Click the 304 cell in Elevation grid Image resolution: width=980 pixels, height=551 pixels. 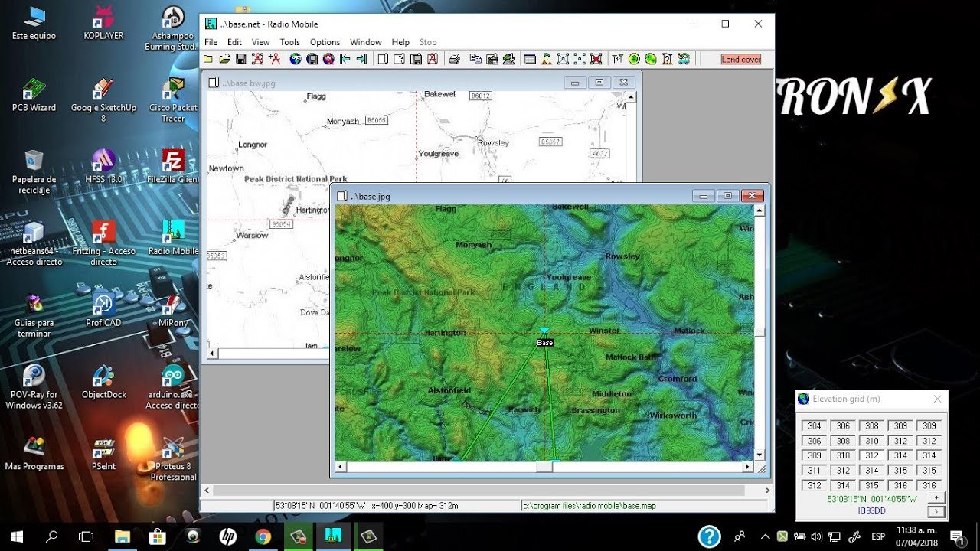point(815,426)
